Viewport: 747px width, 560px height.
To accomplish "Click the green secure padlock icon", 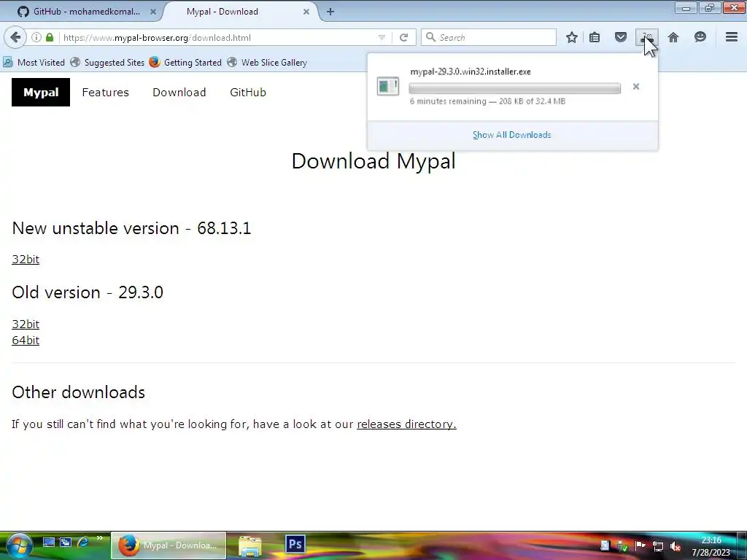I will [x=50, y=37].
